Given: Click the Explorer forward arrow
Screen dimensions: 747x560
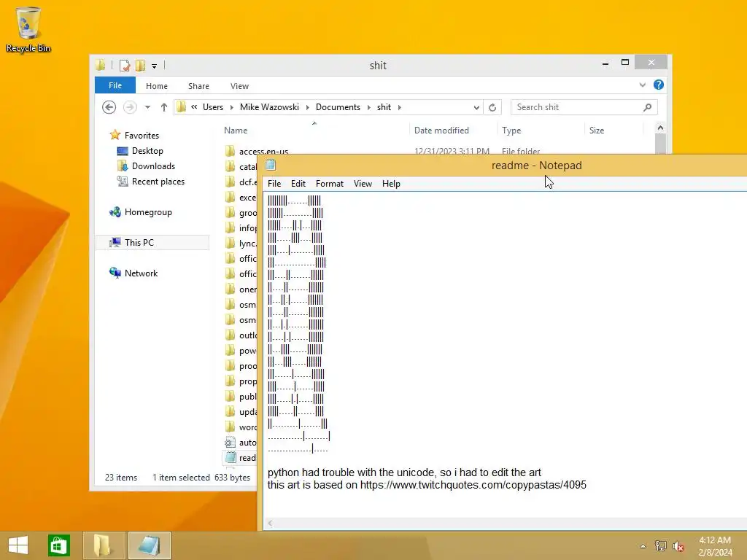Looking at the screenshot, I should coord(130,107).
